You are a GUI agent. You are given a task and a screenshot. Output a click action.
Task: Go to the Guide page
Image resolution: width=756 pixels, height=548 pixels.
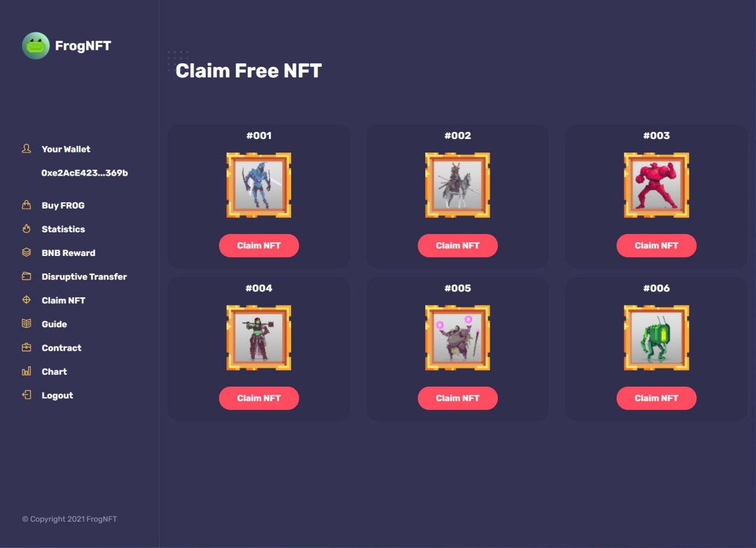pyautogui.click(x=54, y=324)
